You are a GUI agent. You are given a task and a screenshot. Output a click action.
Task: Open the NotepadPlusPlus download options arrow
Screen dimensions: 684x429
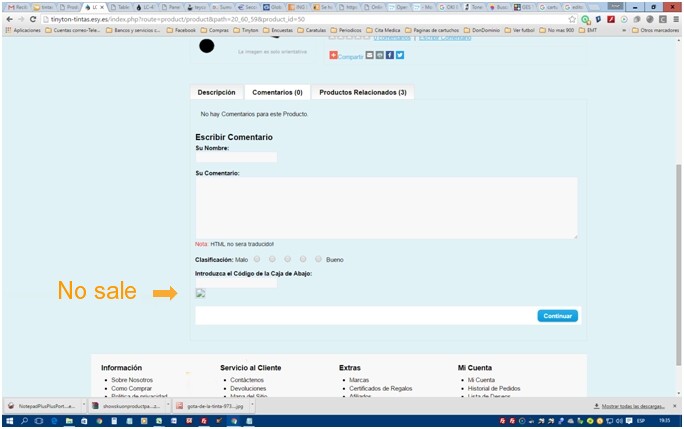click(83, 405)
